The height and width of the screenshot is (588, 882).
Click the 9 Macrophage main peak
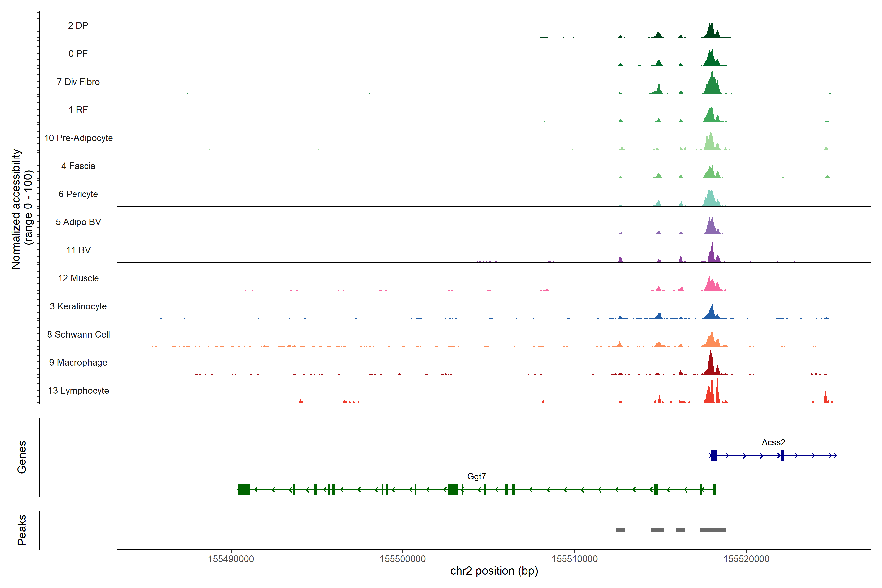[x=710, y=366]
